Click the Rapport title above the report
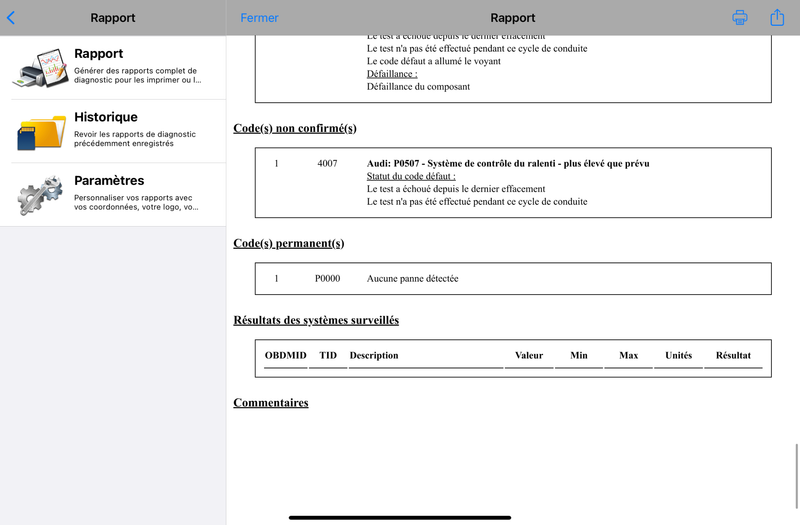Viewport: 800px width, 525px height. click(512, 18)
